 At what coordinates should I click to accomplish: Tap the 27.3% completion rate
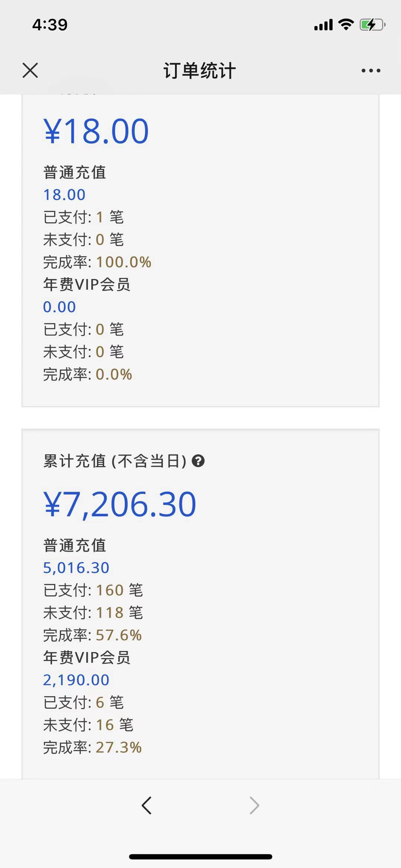tap(119, 747)
